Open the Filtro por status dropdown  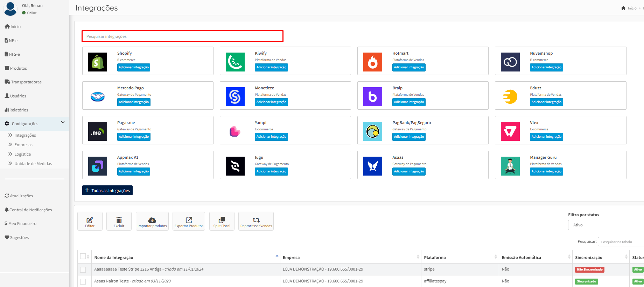605,225
